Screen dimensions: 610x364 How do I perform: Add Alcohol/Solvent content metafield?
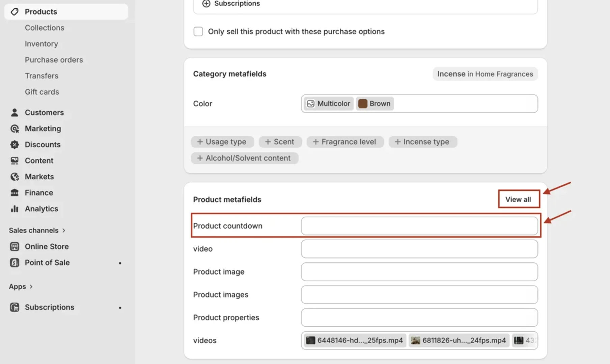coord(244,158)
